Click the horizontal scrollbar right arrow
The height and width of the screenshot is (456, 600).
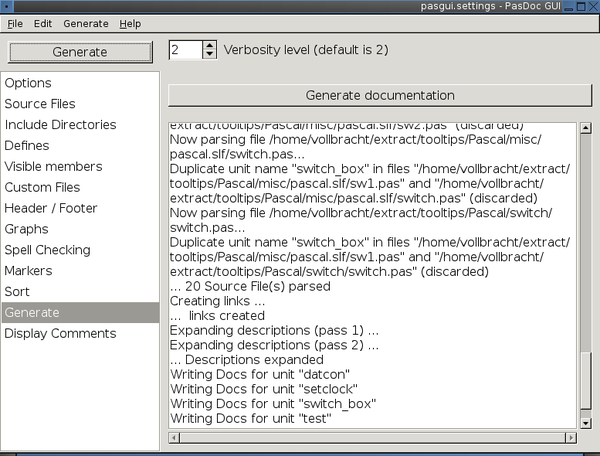coord(571,438)
